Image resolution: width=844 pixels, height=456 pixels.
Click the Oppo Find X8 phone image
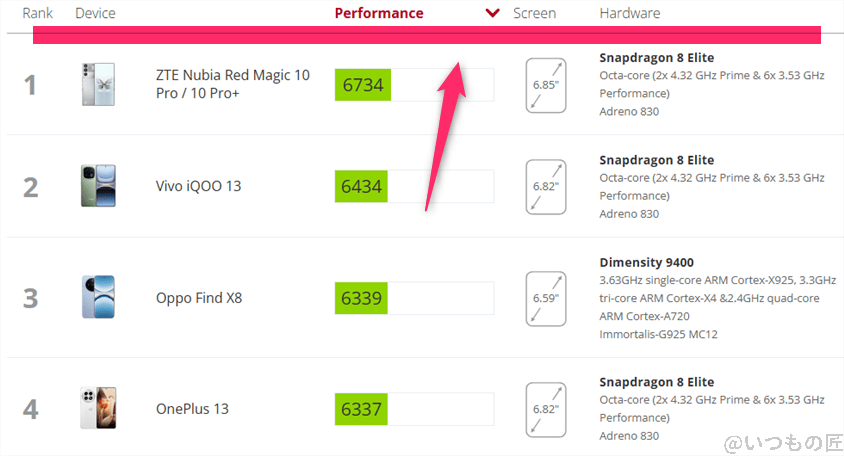coord(98,297)
